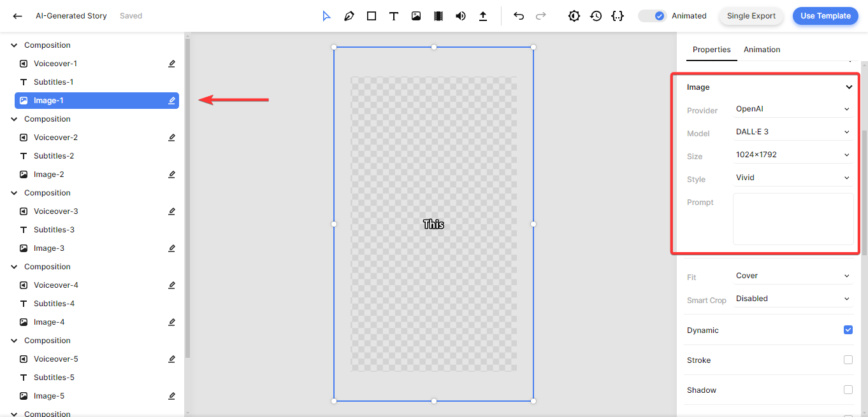Add an image element from toolbar
This screenshot has width=868, height=417.
pos(416,16)
